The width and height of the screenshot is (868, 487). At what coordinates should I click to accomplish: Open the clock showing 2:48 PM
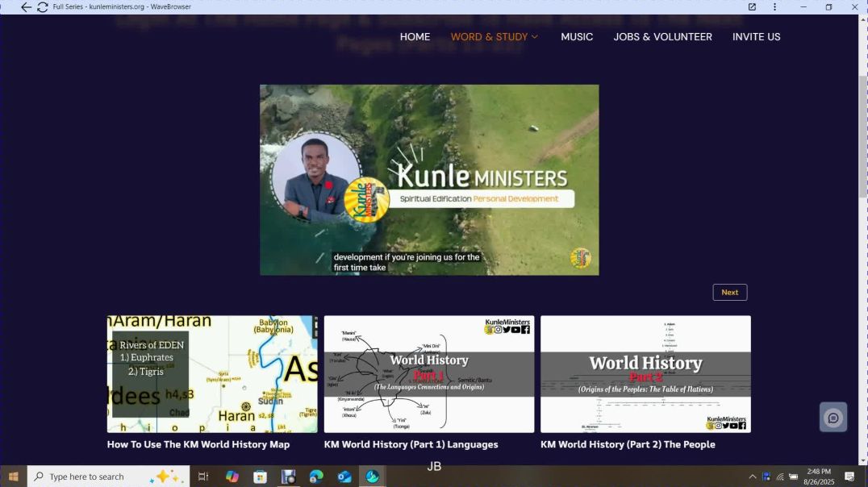(819, 477)
